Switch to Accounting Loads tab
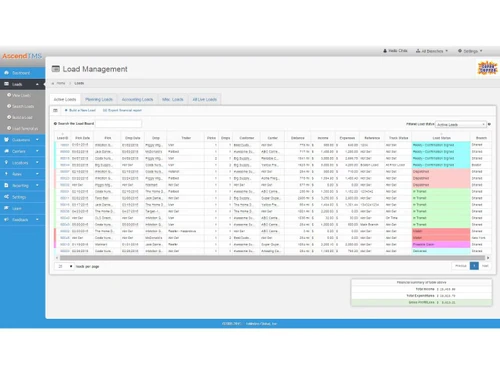This screenshot has height=375, width=500. coord(137,99)
